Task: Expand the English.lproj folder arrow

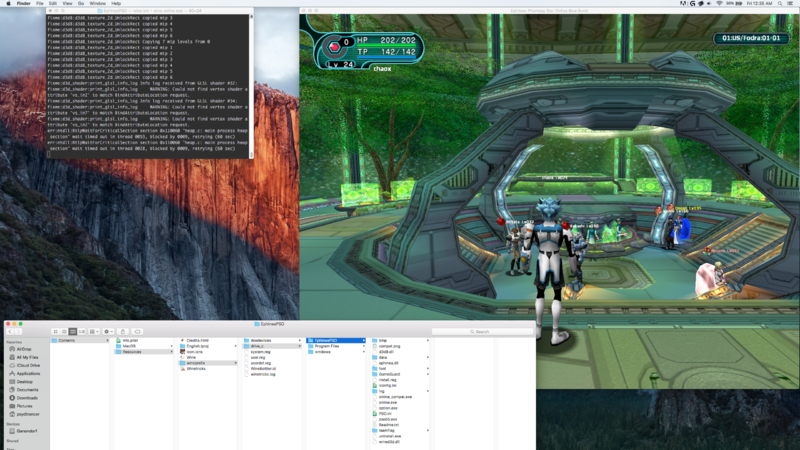Action: pyautogui.click(x=236, y=346)
